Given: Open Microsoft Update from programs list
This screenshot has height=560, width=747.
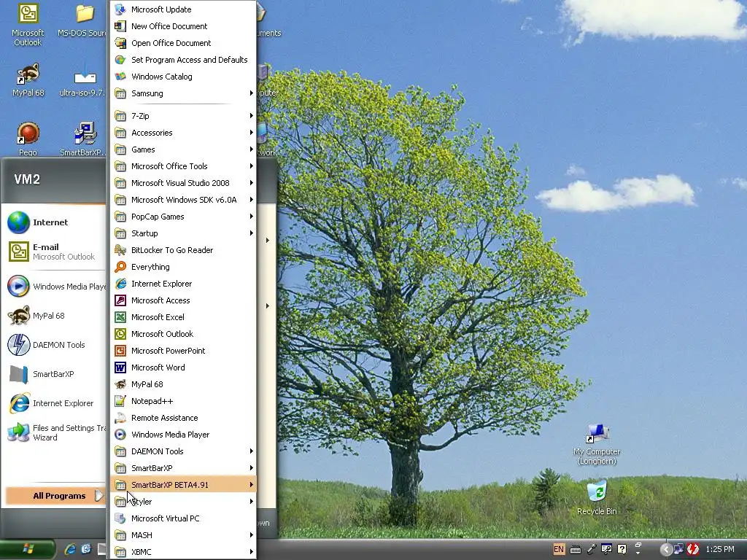Looking at the screenshot, I should tap(183, 9).
